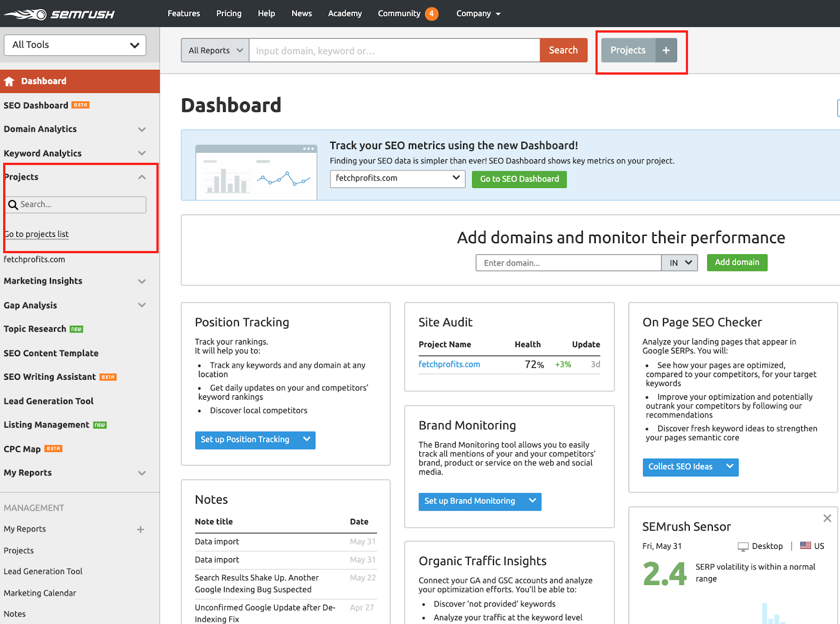Screen dimensions: 840x624
Task: Open SEO Content Template in sidebar
Action: (x=51, y=353)
